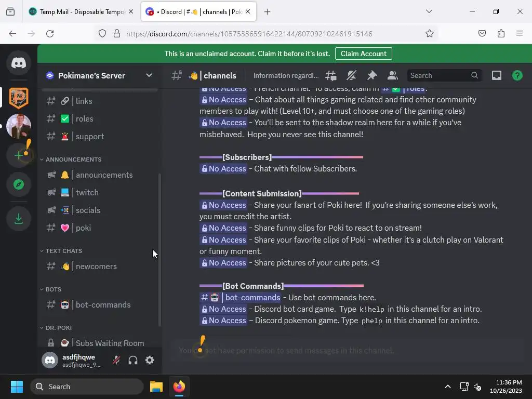Open user settings gear
Screen dimensions: 532x399
[x=150, y=360]
